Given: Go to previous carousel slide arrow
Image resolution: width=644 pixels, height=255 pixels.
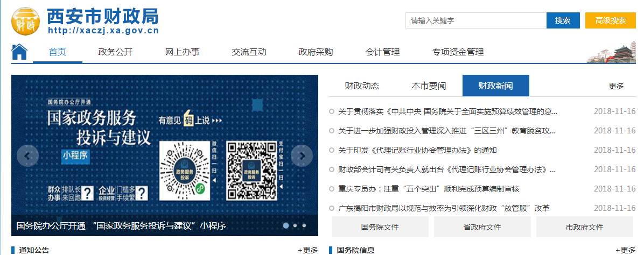Looking at the screenshot, I should [27, 155].
